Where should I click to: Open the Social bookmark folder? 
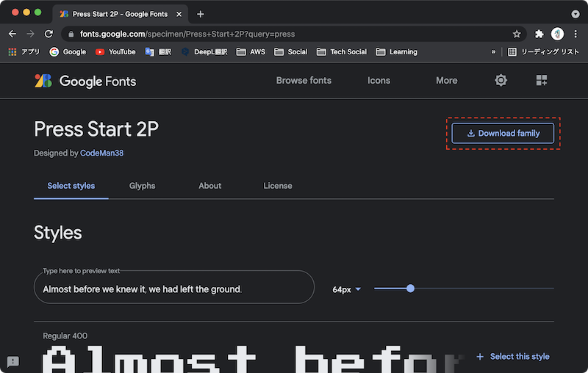[290, 52]
